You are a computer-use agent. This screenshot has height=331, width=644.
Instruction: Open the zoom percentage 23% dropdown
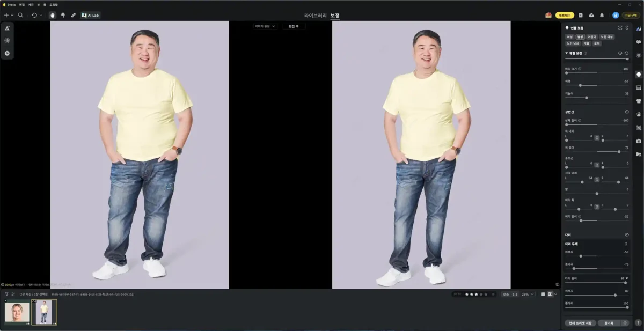[528, 294]
